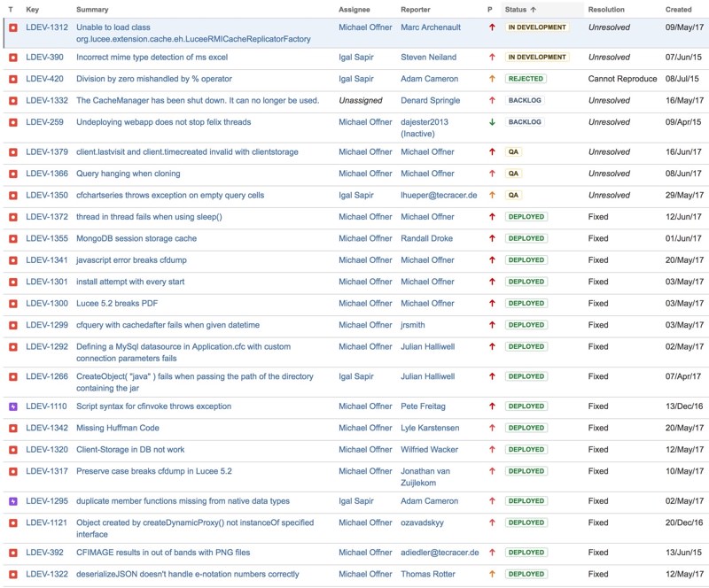Click the priority arrow for LDEV-1355
The width and height of the screenshot is (709, 588).
(x=492, y=238)
